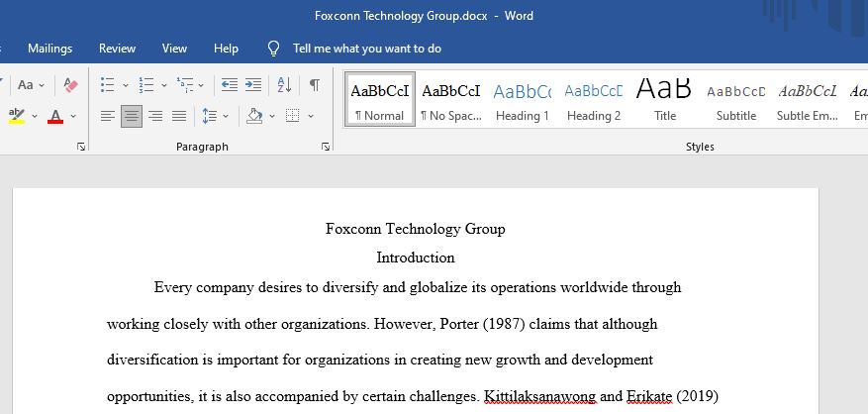868x414 pixels.
Task: Open the Paragraph settings dialog launcher
Action: (x=326, y=147)
